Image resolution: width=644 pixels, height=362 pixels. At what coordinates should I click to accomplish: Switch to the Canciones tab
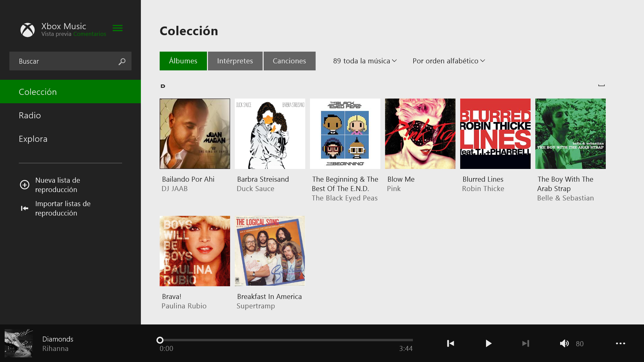click(289, 61)
